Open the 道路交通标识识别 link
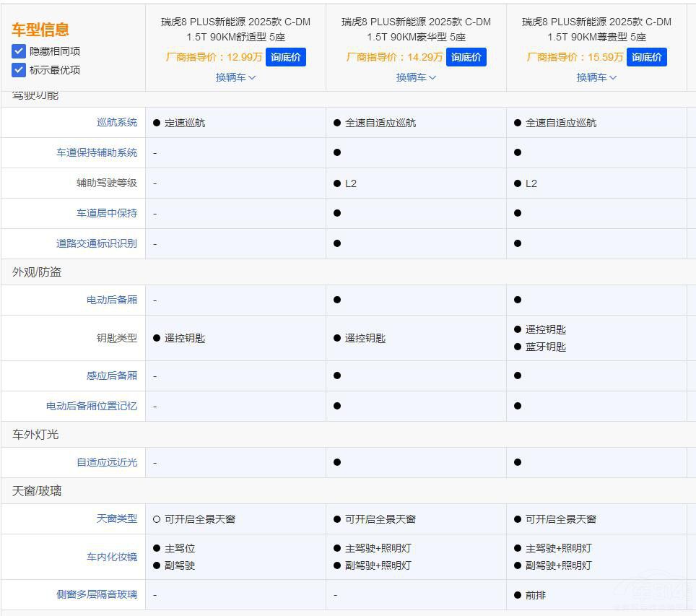696x616 pixels. [x=97, y=244]
